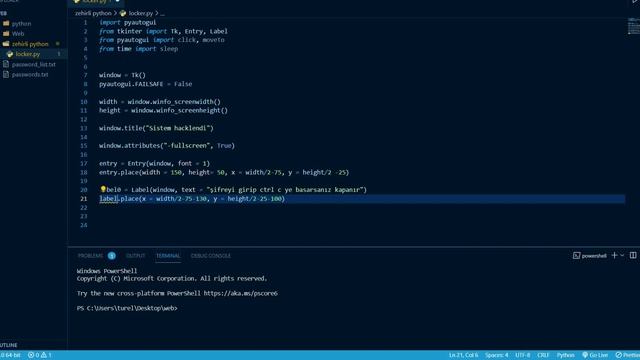Click the lightbulb quick-fix icon on line 20
This screenshot has width=640, height=360.
(103, 189)
